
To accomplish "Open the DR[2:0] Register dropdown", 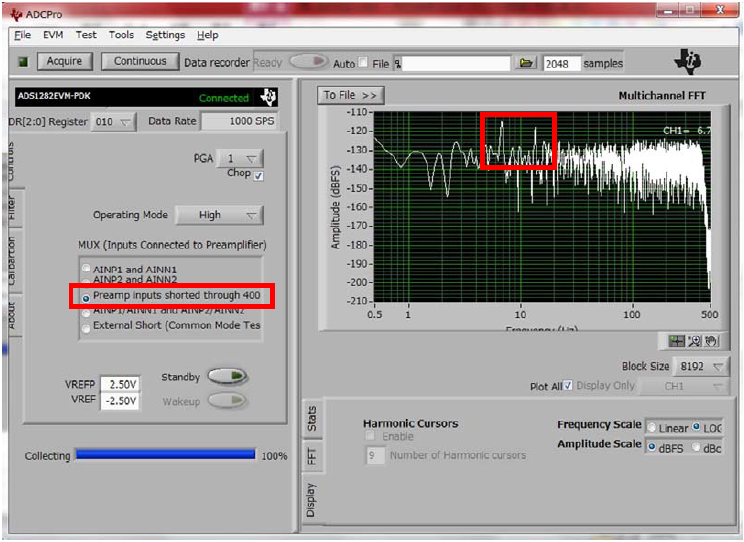I will pyautogui.click(x=113, y=122).
